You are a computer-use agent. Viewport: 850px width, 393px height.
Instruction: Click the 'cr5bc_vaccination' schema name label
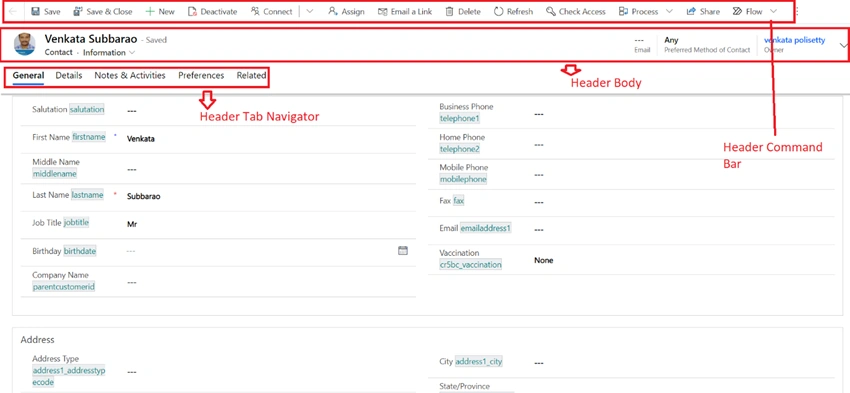471,265
